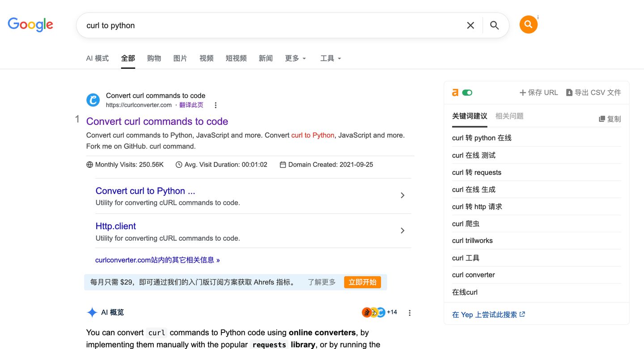Expand the Http.client sitelink chevron

point(402,230)
